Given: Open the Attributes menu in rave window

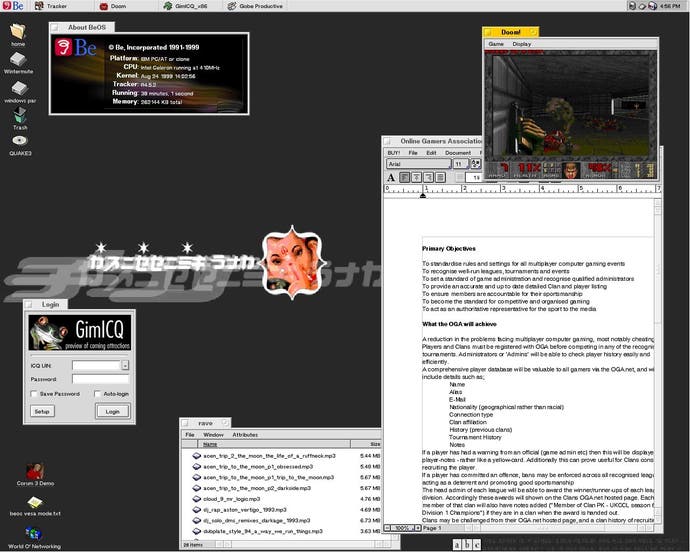Looking at the screenshot, I should click(x=245, y=435).
